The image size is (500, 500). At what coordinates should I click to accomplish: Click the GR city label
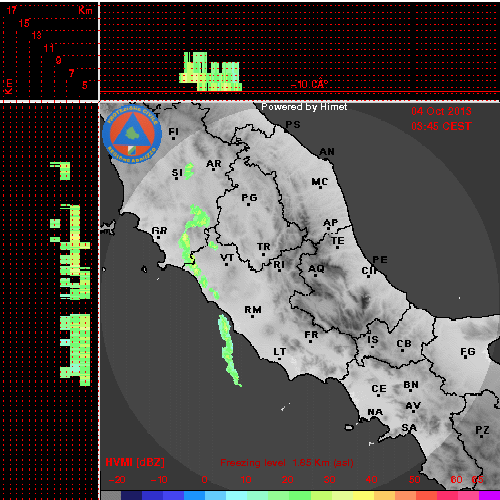click(x=159, y=230)
